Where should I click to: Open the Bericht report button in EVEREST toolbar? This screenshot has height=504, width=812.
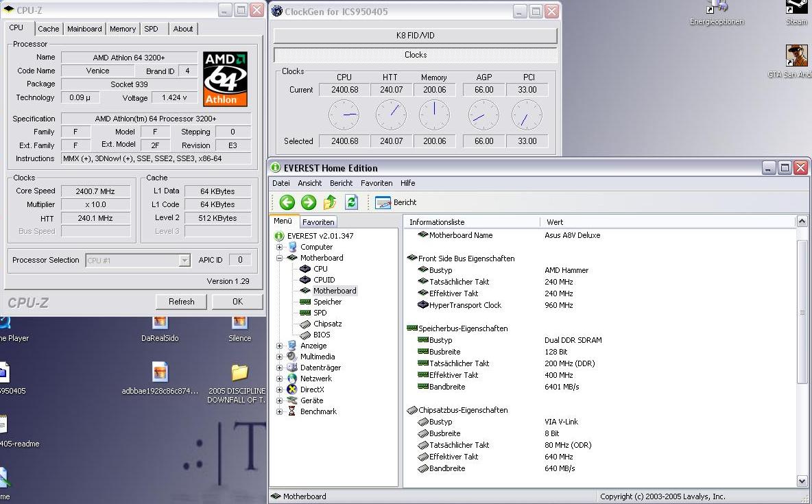[x=396, y=202]
